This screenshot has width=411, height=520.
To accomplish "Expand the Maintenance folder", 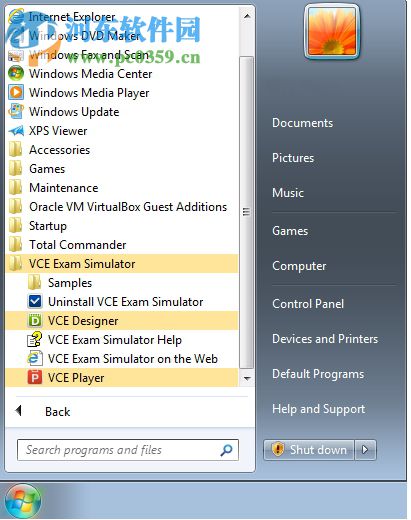I will click(122, 187).
